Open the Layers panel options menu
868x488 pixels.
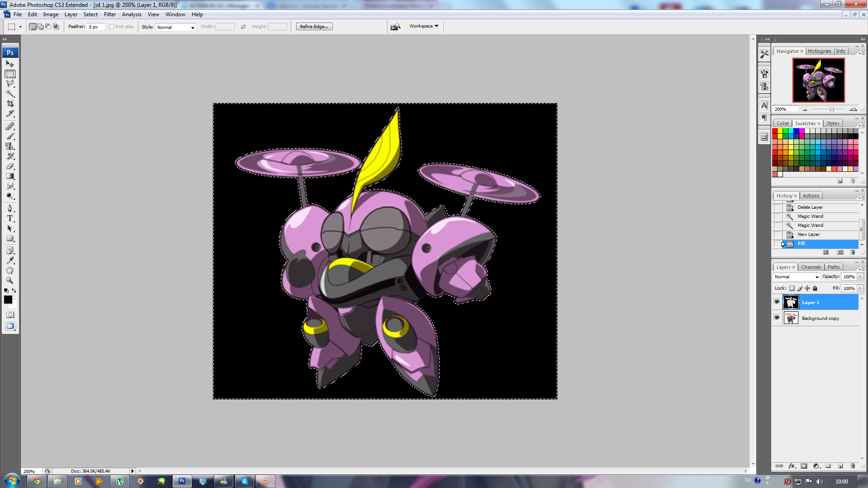tap(862, 268)
